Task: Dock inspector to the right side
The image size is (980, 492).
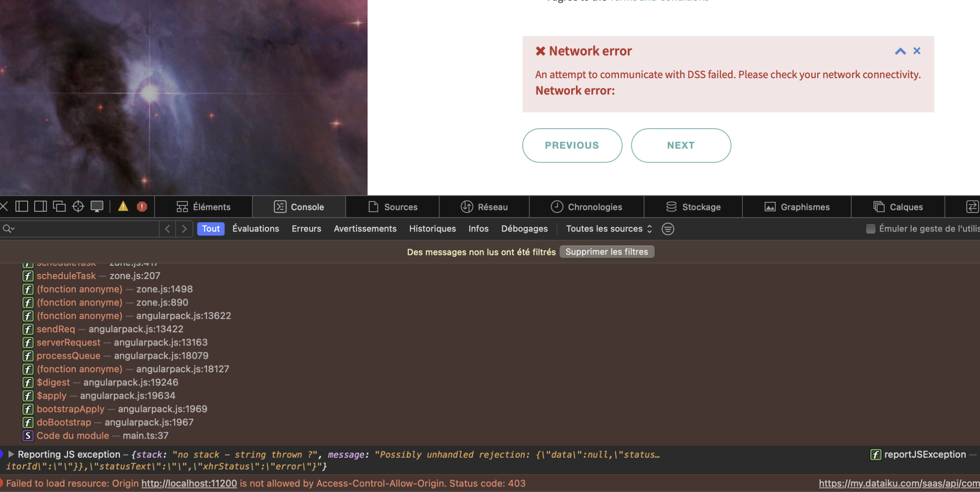Action: [x=40, y=206]
